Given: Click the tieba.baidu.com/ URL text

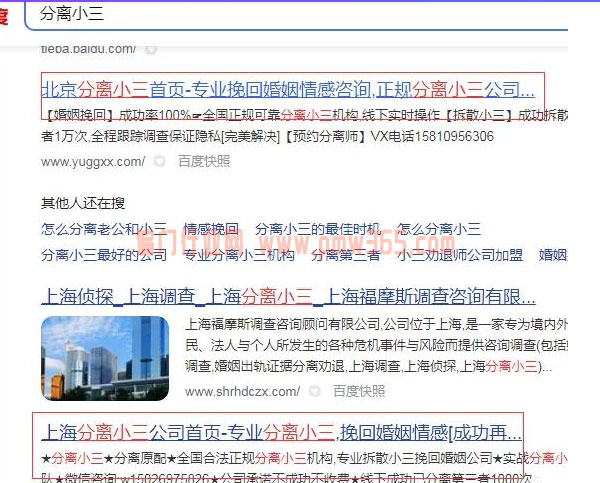Looking at the screenshot, I should pos(88,49).
